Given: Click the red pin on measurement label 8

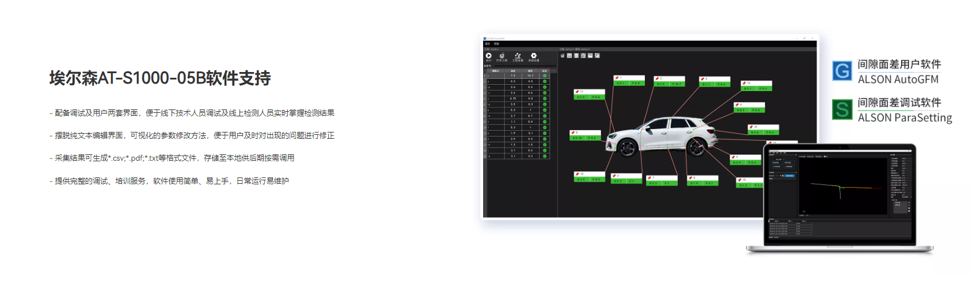Looking at the screenshot, I should (x=690, y=177).
